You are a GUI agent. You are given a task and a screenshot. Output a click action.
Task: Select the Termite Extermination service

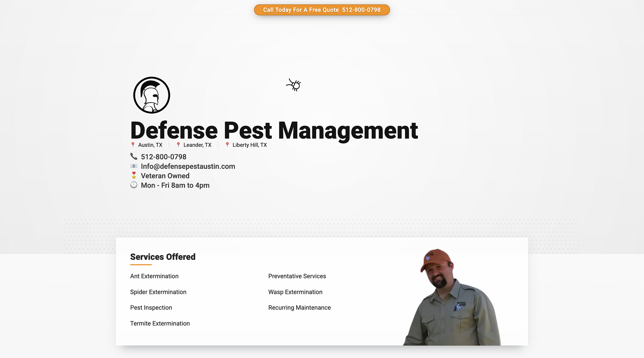pyautogui.click(x=160, y=323)
